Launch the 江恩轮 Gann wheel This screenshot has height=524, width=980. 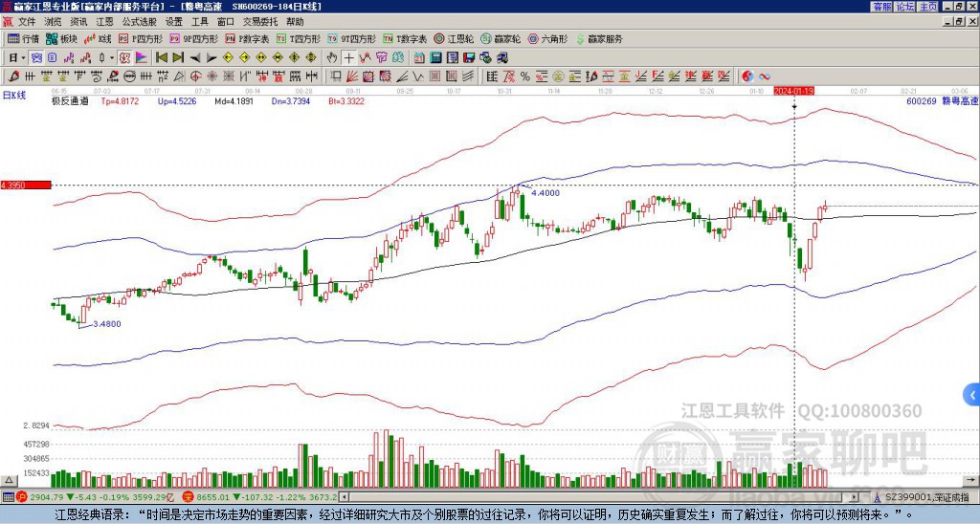454,38
